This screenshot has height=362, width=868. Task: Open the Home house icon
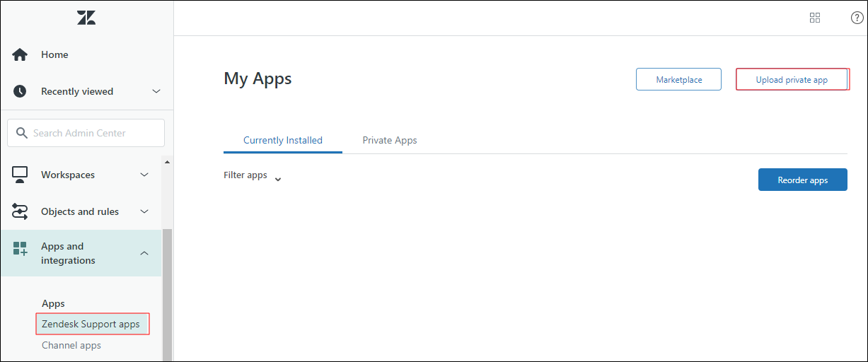point(20,54)
